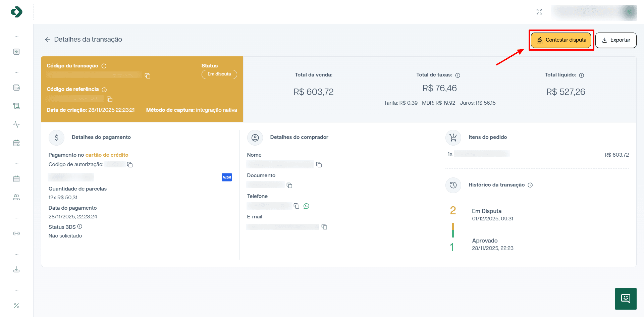644x317 pixels.
Task: Open the user account menu at top right
Action: 594,12
